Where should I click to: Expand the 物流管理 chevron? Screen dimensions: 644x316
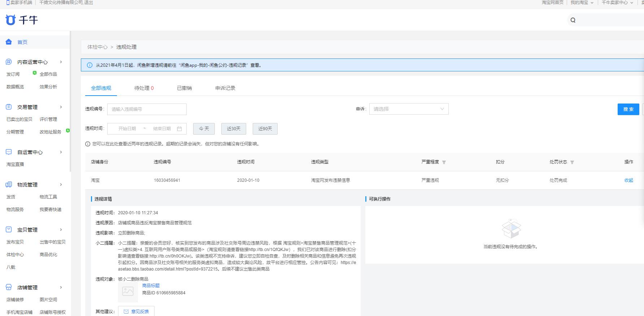pos(61,184)
